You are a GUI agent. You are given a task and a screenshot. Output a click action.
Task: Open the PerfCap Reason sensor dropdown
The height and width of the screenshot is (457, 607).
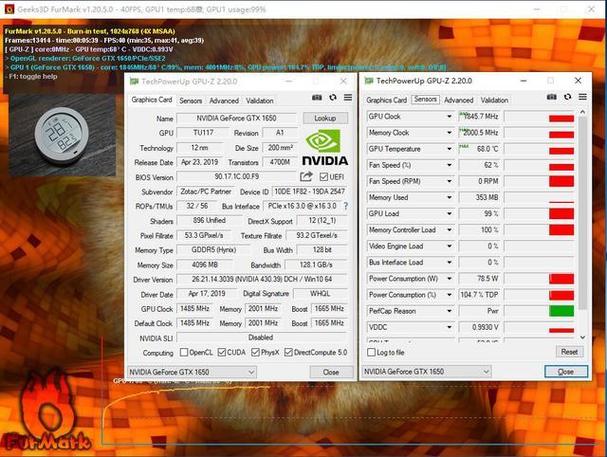[x=449, y=311]
